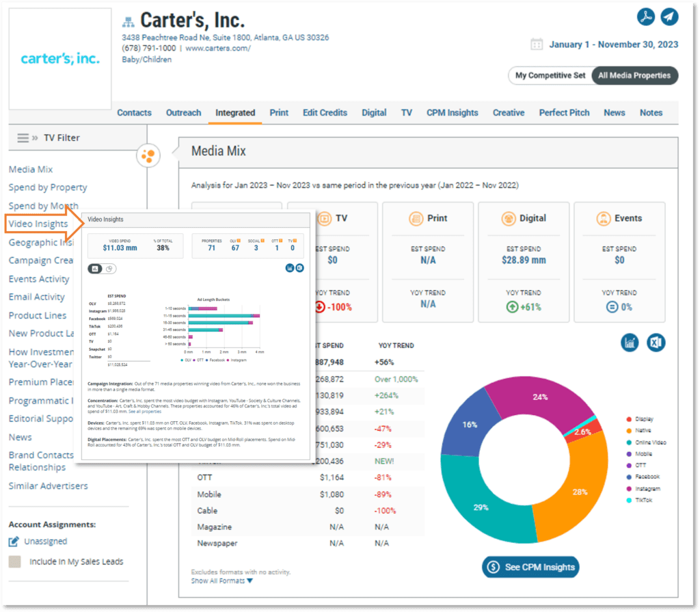Toggle TikTok legend entry in donut chart
The image size is (700, 612).
coord(639,500)
